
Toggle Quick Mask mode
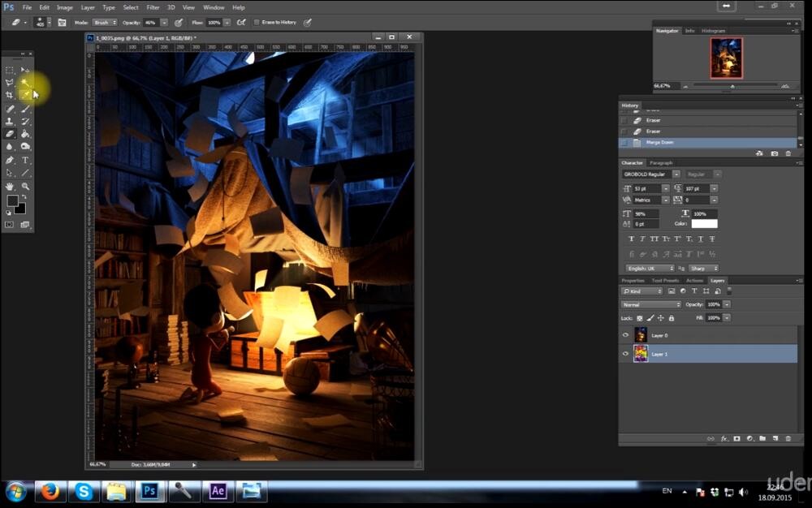pos(9,225)
